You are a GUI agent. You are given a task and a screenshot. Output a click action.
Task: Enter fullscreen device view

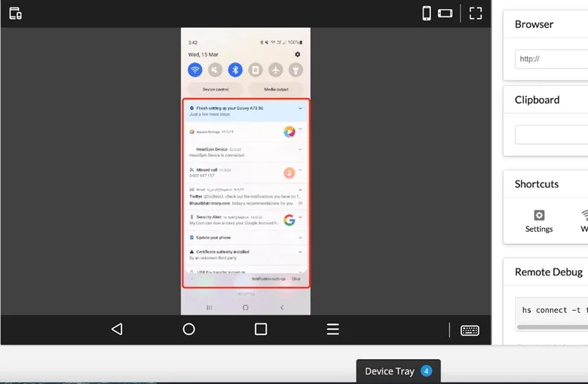click(x=476, y=14)
